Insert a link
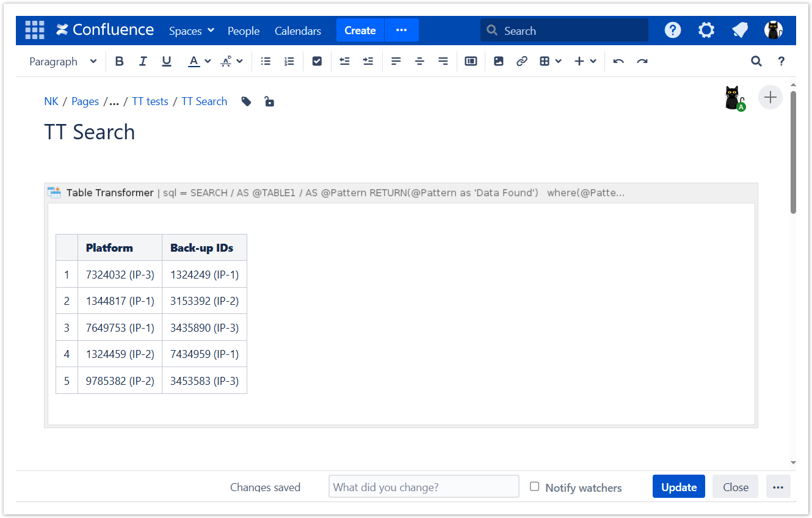 pos(521,61)
